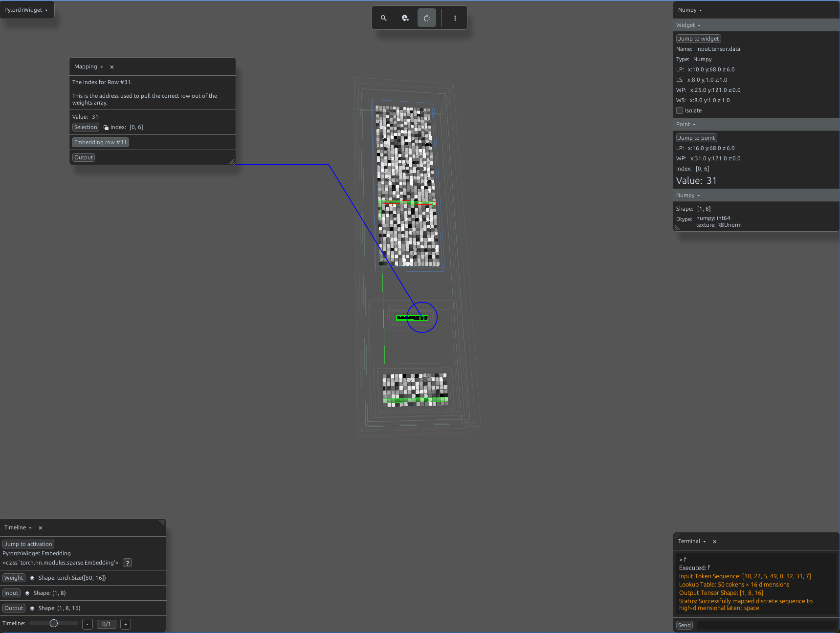Click 'Input Token Sequence' line in Terminal
This screenshot has height=633, width=840.
[x=745, y=576]
